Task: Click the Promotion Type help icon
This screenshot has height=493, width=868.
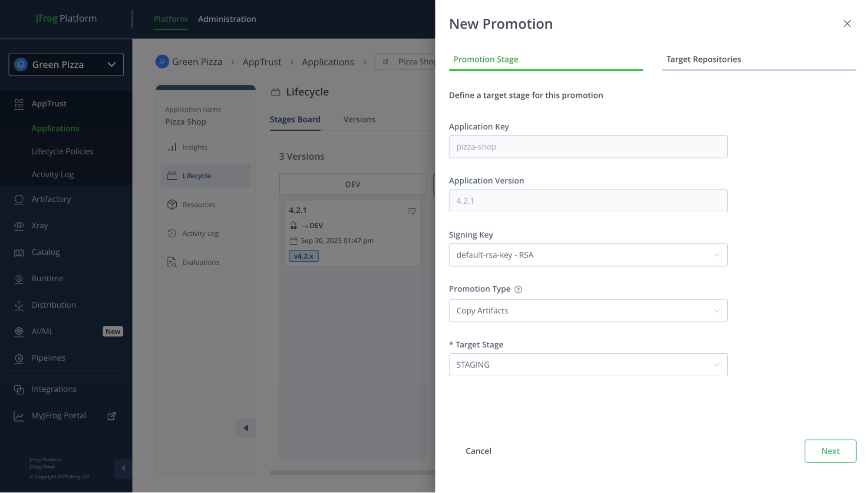Action: tap(518, 289)
